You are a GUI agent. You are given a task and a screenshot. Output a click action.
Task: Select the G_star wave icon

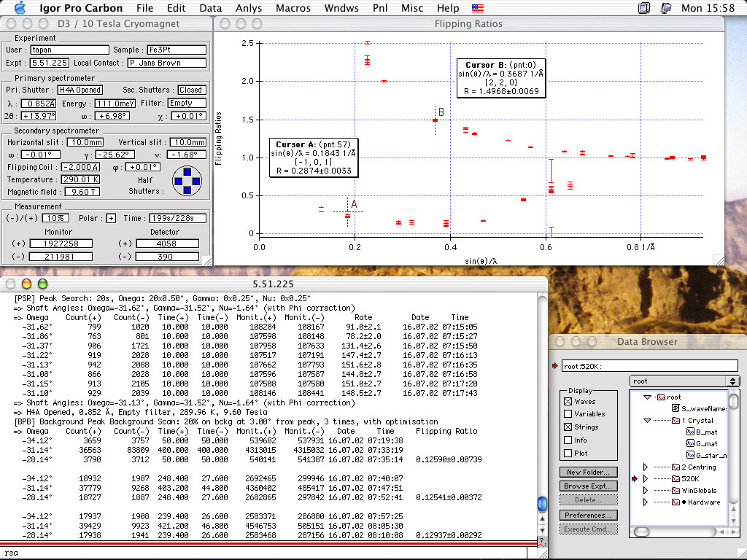690,455
